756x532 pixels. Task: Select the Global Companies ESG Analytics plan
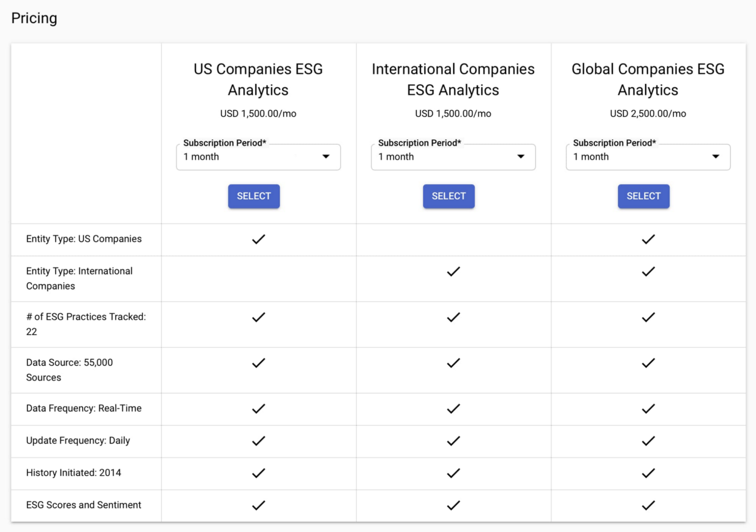[643, 196]
